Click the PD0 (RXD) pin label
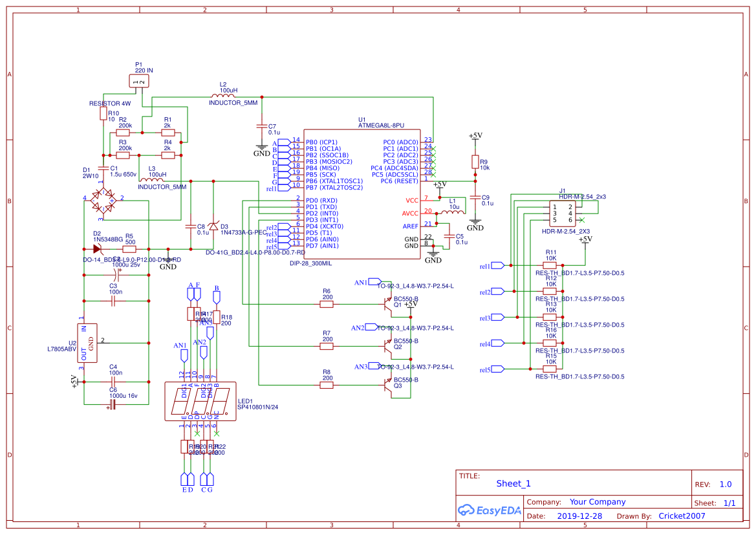 321,200
